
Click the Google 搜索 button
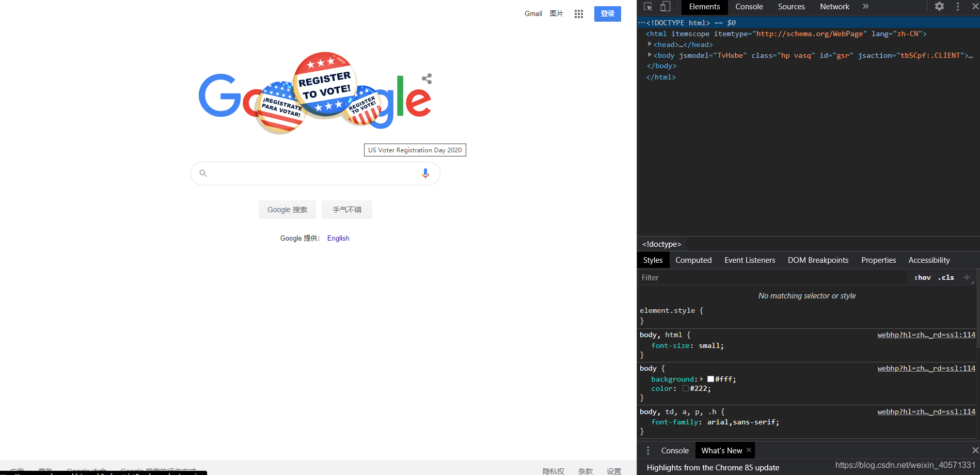click(287, 210)
